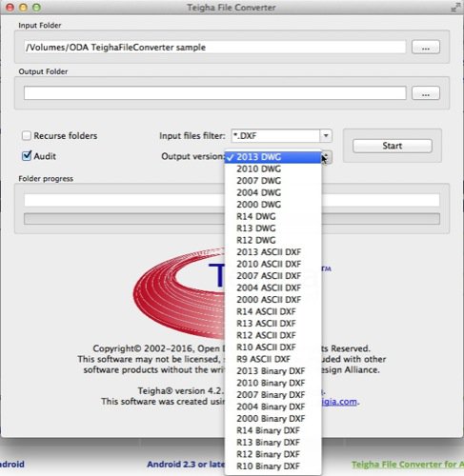Image resolution: width=464 pixels, height=476 pixels.
Task: Browse for Input Folder with ellipsis button
Action: 426,48
